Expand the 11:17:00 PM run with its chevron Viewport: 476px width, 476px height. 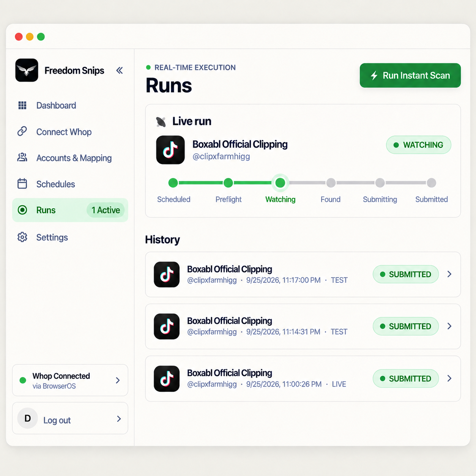click(x=449, y=274)
